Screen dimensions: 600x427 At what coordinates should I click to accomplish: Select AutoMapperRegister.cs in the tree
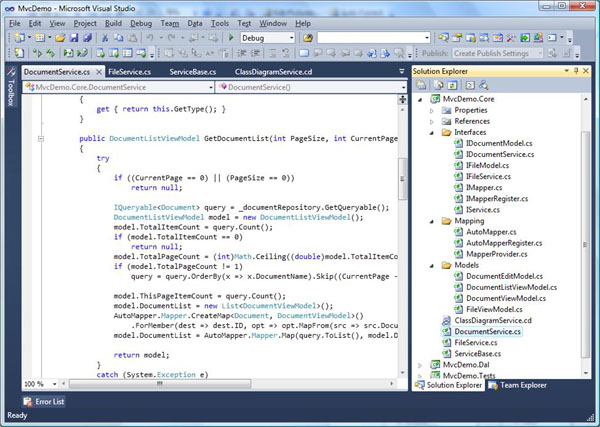(504, 243)
